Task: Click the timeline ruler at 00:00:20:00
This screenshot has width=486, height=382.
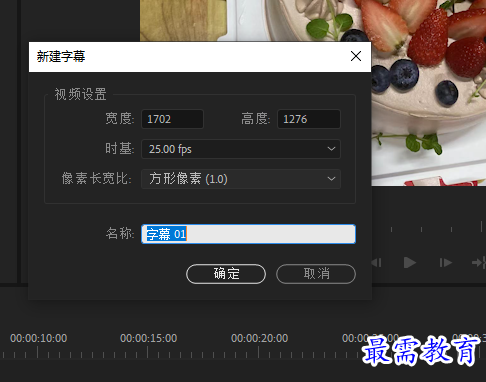Action: (259, 338)
